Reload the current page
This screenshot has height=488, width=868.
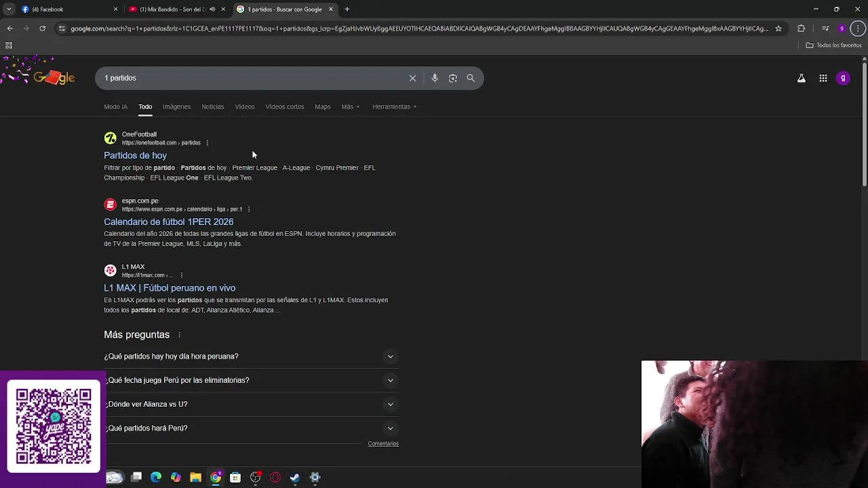click(42, 28)
